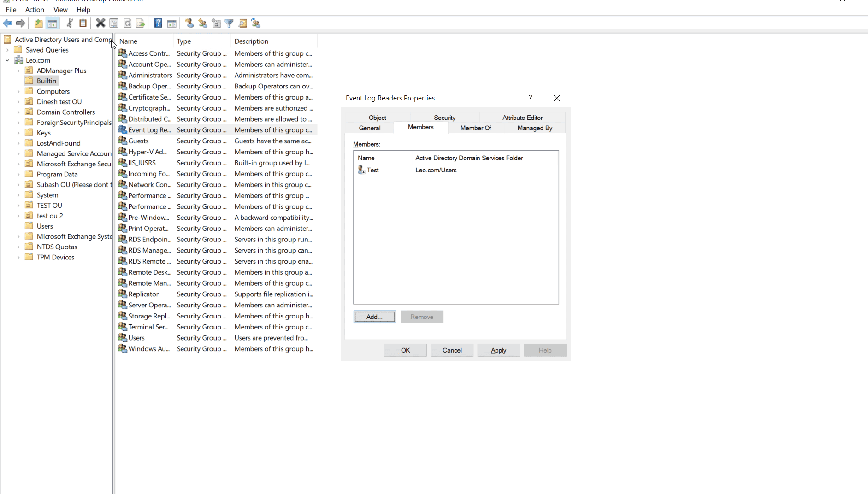This screenshot has height=494, width=868.
Task: Click the Export List toolbar icon
Action: coord(141,23)
